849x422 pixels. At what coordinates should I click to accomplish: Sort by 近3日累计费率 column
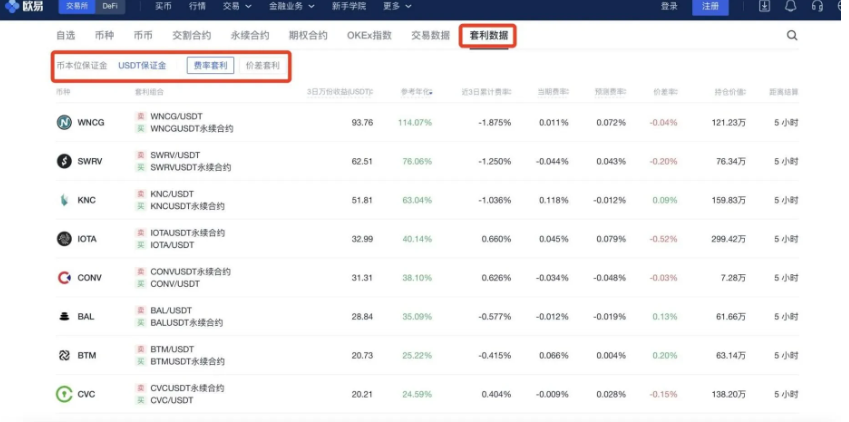[x=486, y=92]
